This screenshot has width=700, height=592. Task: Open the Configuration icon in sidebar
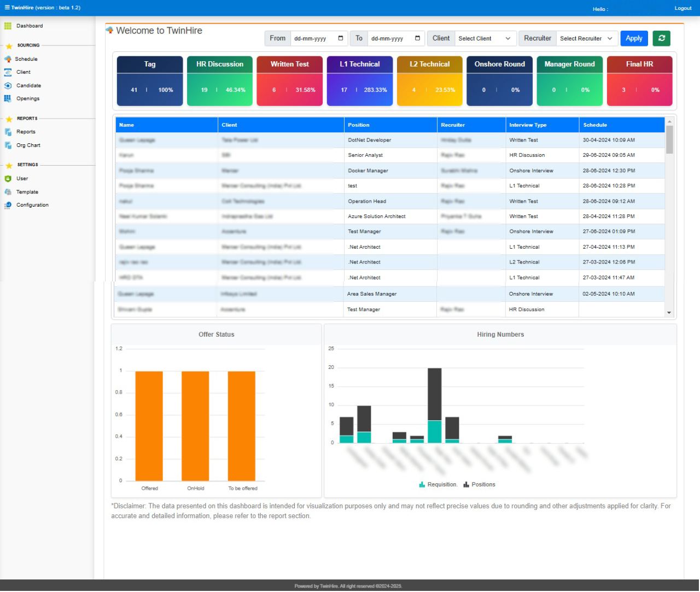[8, 205]
